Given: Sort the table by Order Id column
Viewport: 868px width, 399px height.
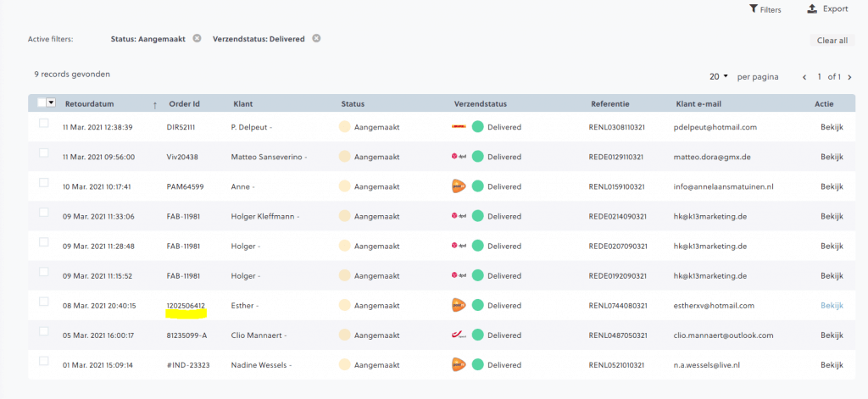Looking at the screenshot, I should tap(184, 104).
